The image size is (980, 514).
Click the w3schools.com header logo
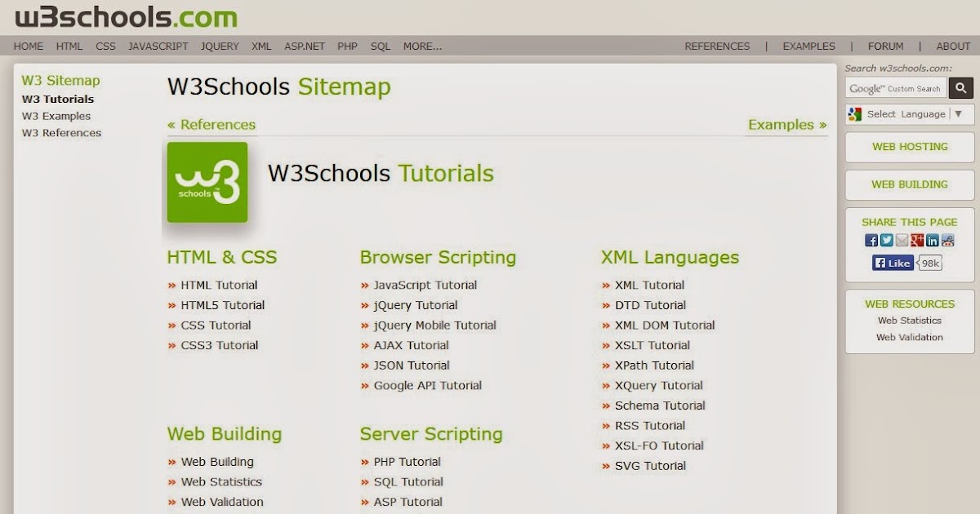click(127, 16)
